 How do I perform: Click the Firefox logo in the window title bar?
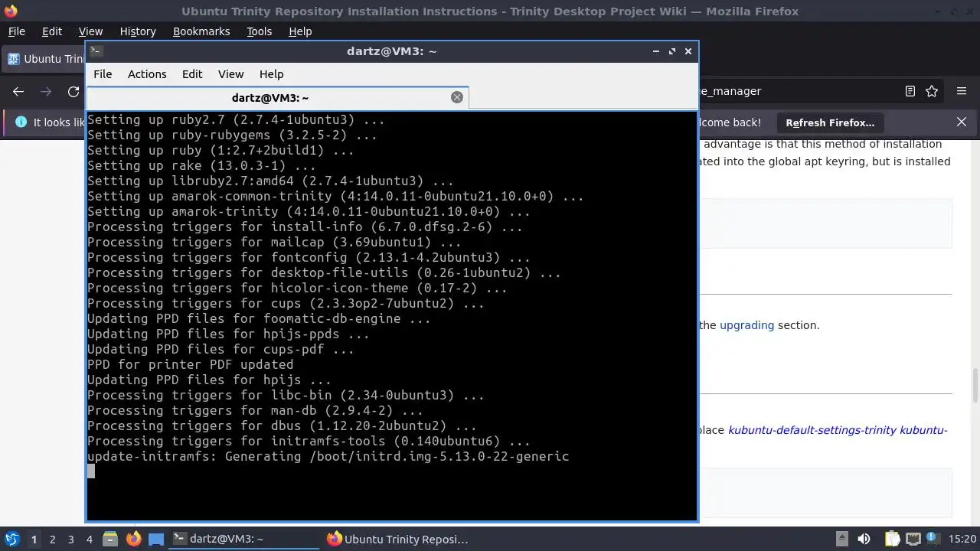click(x=10, y=11)
